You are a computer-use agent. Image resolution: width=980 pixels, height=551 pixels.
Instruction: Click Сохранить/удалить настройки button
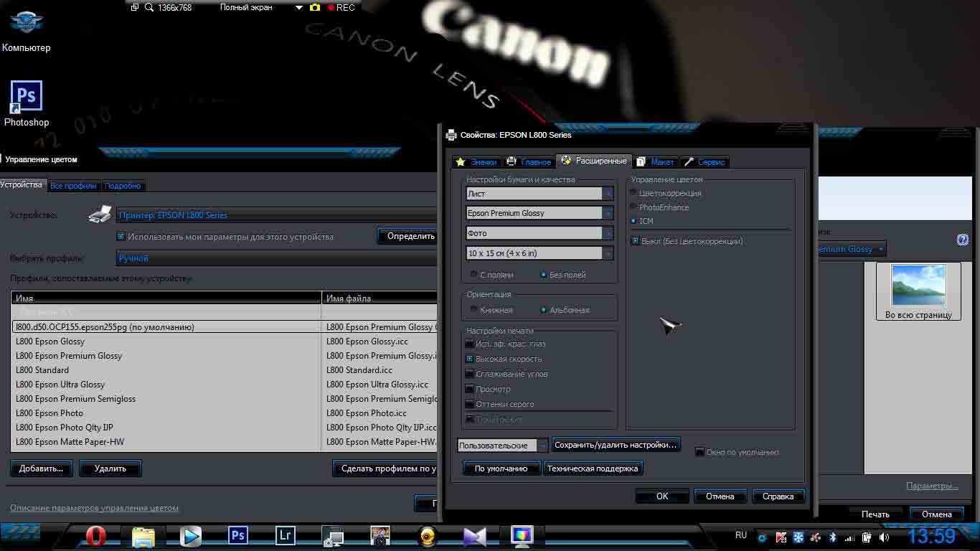click(x=616, y=445)
